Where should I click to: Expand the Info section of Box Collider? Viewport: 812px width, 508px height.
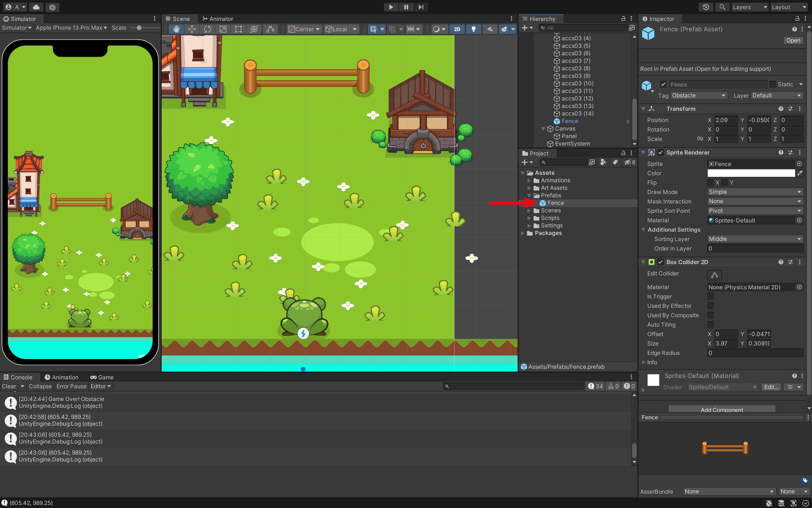pyautogui.click(x=643, y=362)
